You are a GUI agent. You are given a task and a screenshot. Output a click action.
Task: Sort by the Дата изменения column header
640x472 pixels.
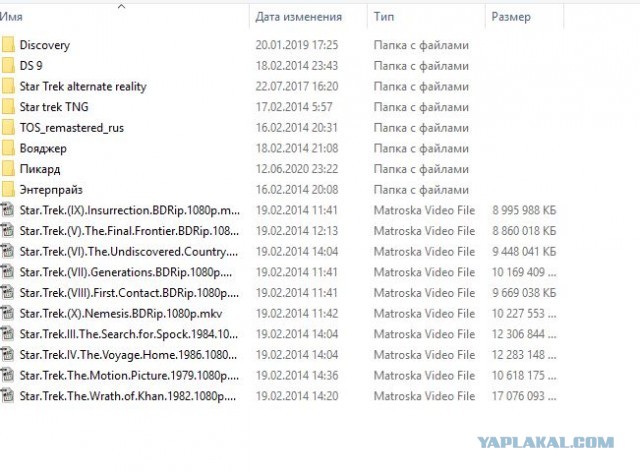[x=299, y=17]
